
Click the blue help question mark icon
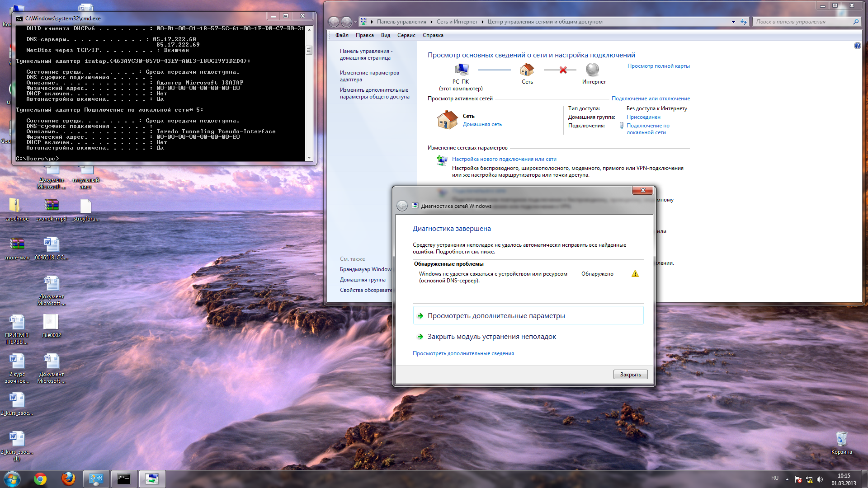[857, 46]
